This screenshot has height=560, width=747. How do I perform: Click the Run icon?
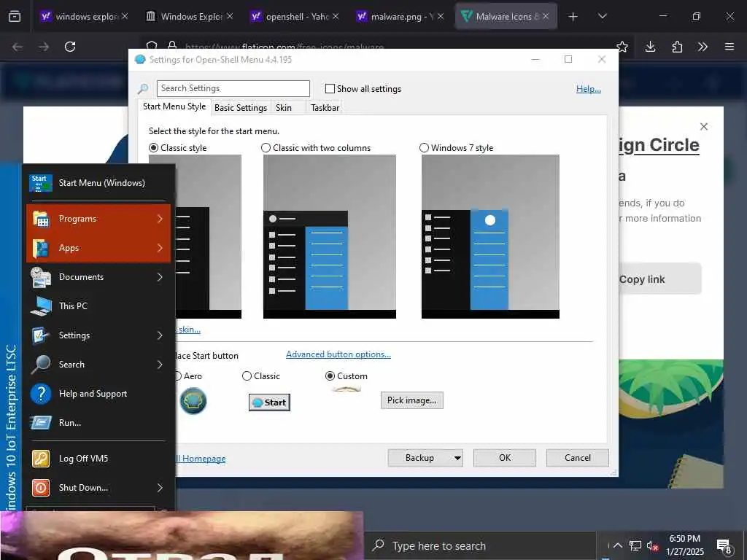tap(41, 422)
